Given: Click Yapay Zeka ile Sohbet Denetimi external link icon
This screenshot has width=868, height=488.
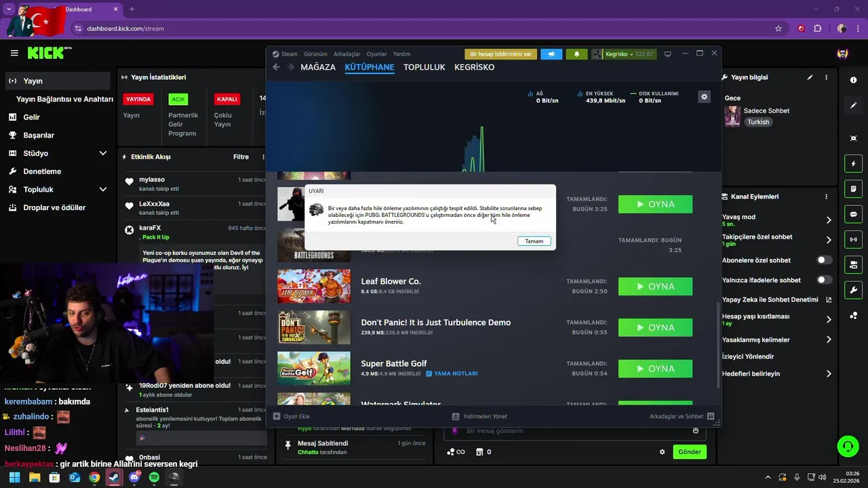Looking at the screenshot, I should 829,300.
